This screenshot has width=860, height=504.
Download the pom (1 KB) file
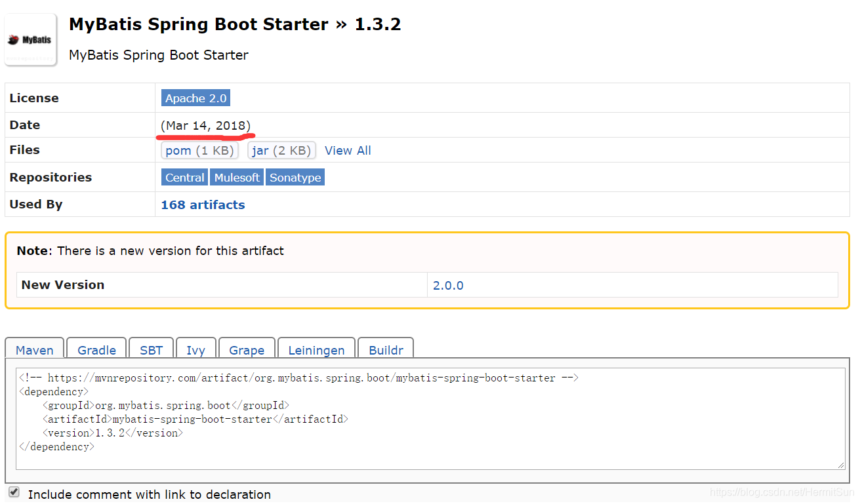[x=199, y=151]
